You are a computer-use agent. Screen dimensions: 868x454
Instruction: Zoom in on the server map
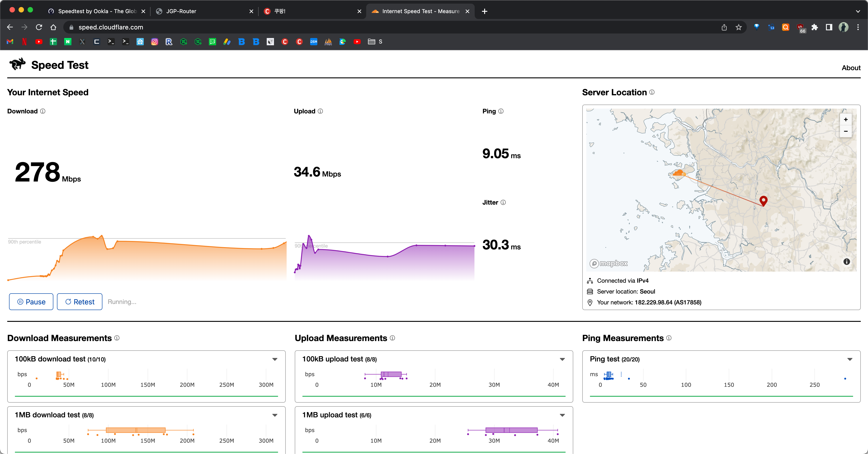845,119
